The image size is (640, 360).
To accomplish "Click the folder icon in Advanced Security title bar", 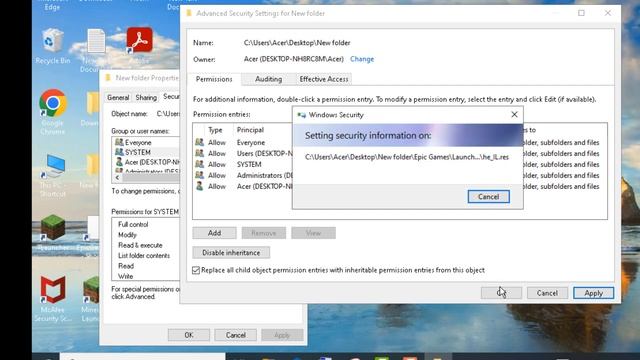I will point(189,13).
